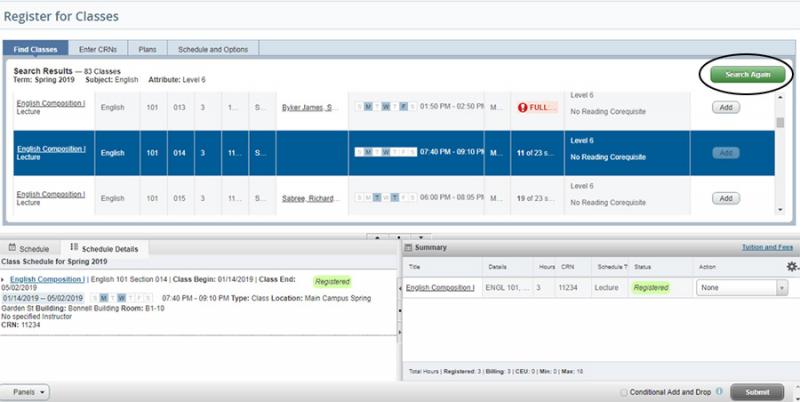The width and height of the screenshot is (800, 402).
Task: Add section 015 using its Add button
Action: pyautogui.click(x=725, y=199)
